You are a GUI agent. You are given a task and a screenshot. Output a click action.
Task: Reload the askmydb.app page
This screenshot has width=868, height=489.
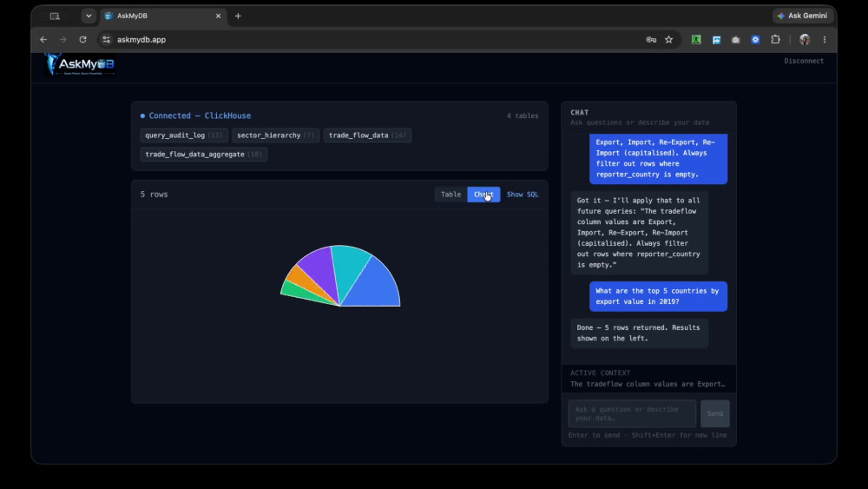[83, 39]
